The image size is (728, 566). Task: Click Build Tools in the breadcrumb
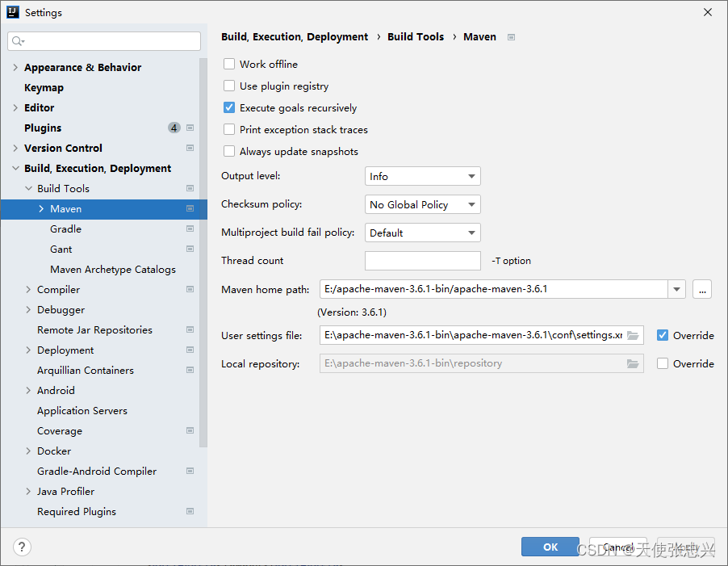click(416, 36)
